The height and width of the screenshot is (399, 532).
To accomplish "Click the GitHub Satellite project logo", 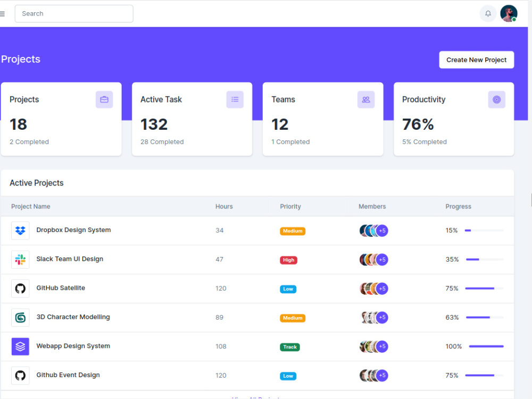I will 20,288.
